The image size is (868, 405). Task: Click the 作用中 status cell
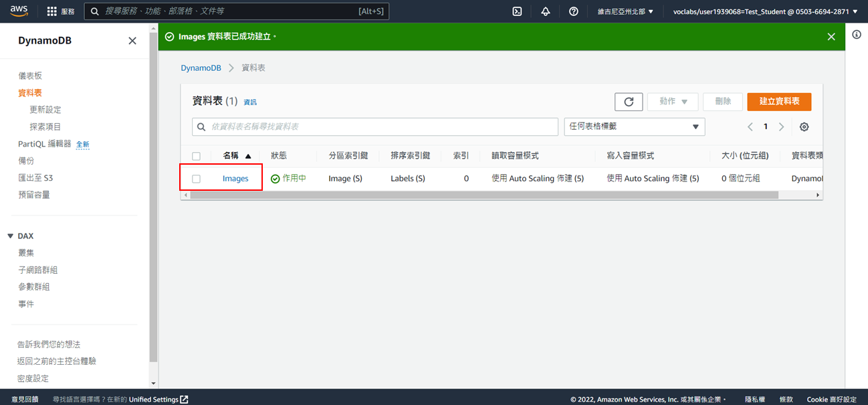click(x=288, y=179)
